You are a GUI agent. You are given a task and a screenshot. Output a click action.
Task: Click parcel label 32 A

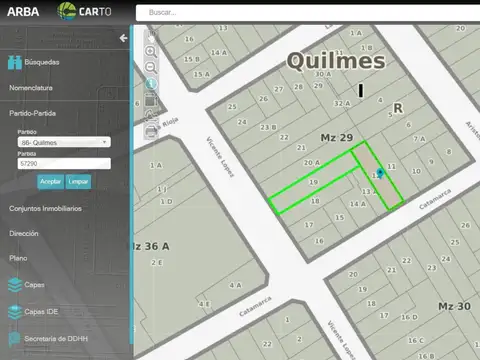tap(342, 104)
